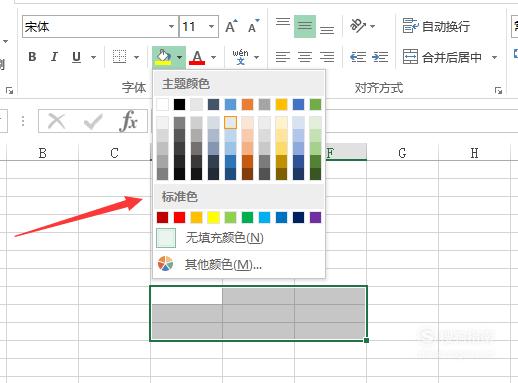Click the fx insert function icon
518x383 pixels.
129,121
